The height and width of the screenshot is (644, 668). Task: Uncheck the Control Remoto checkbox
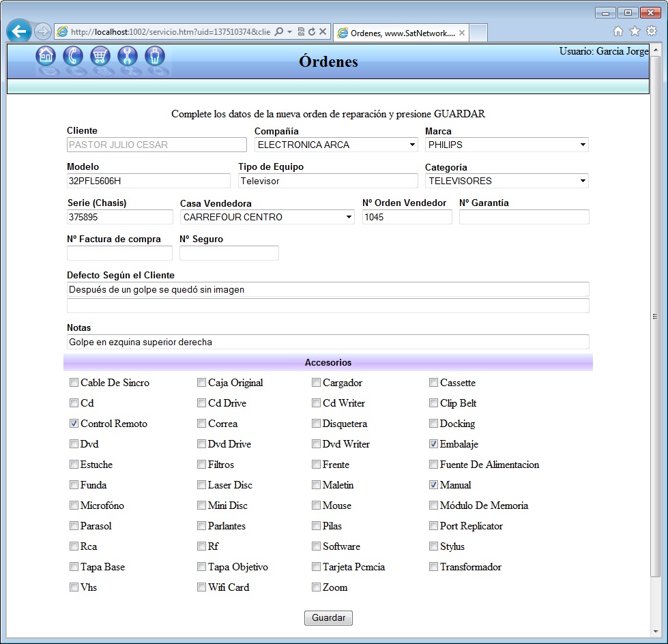pyautogui.click(x=74, y=424)
